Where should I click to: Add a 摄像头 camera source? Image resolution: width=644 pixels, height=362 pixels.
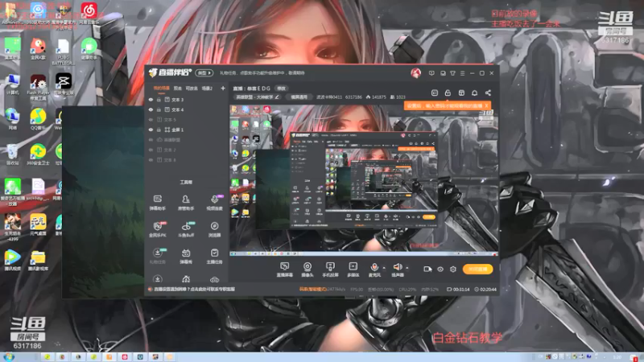point(308,269)
